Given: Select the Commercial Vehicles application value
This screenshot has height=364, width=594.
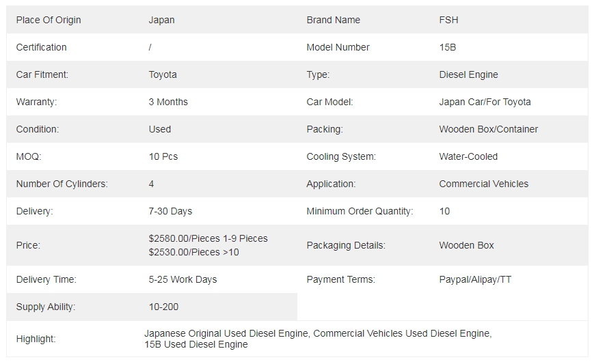Looking at the screenshot, I should [483, 184].
